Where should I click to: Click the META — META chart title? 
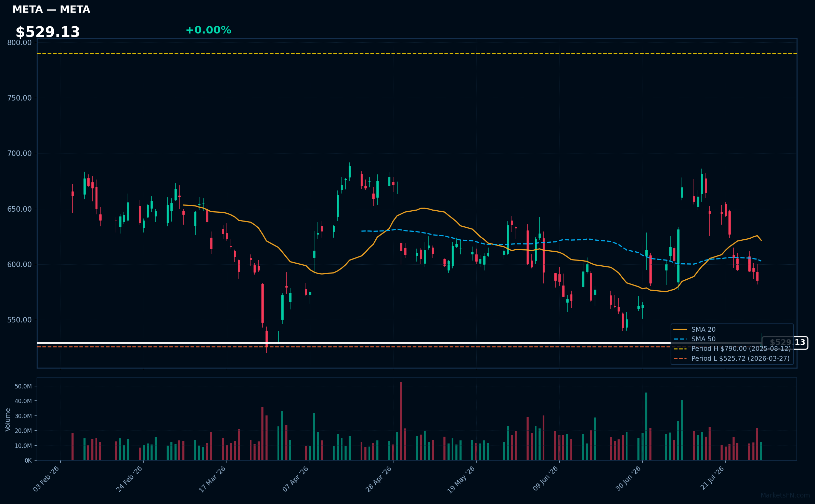tap(51, 9)
